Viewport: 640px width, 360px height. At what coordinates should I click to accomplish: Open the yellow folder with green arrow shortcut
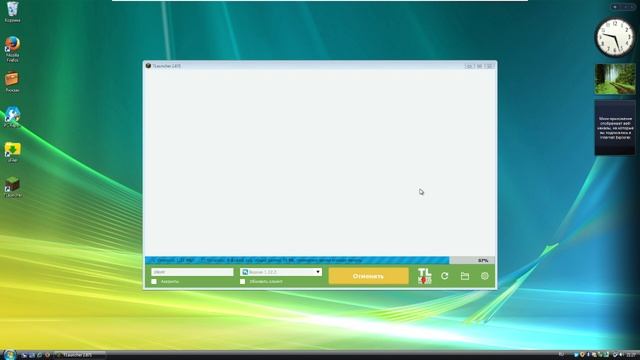pos(12,152)
